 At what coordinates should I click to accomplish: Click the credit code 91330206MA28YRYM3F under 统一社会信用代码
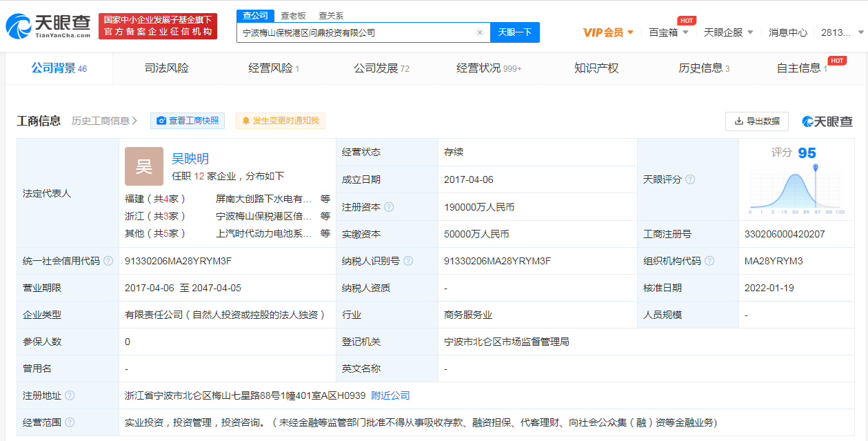178,261
